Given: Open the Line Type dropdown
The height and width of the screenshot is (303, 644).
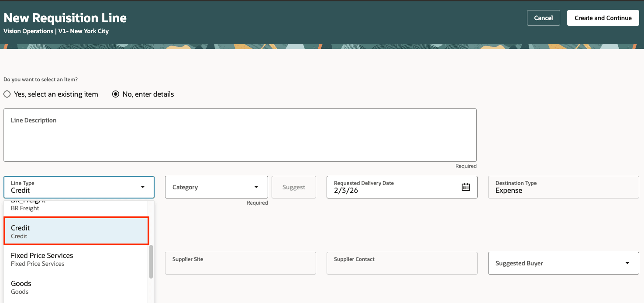Looking at the screenshot, I should (x=142, y=187).
